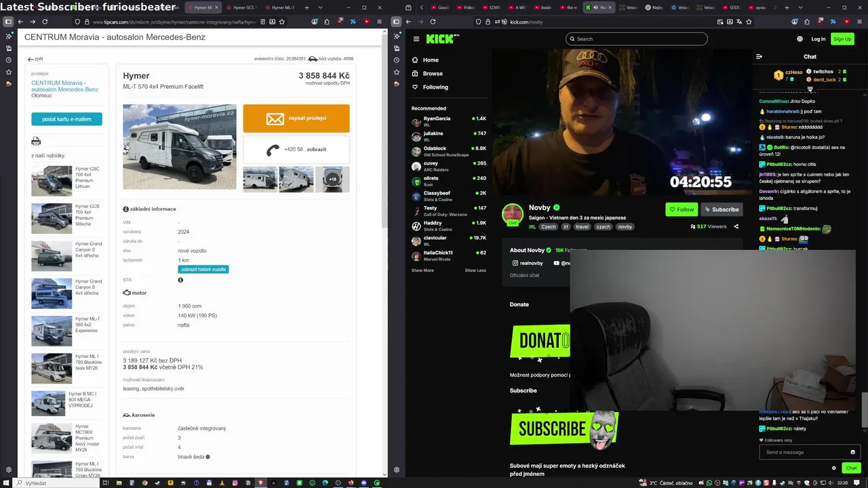The height and width of the screenshot is (488, 868).
Task: Click 'Log In' on Kick
Action: tap(818, 39)
